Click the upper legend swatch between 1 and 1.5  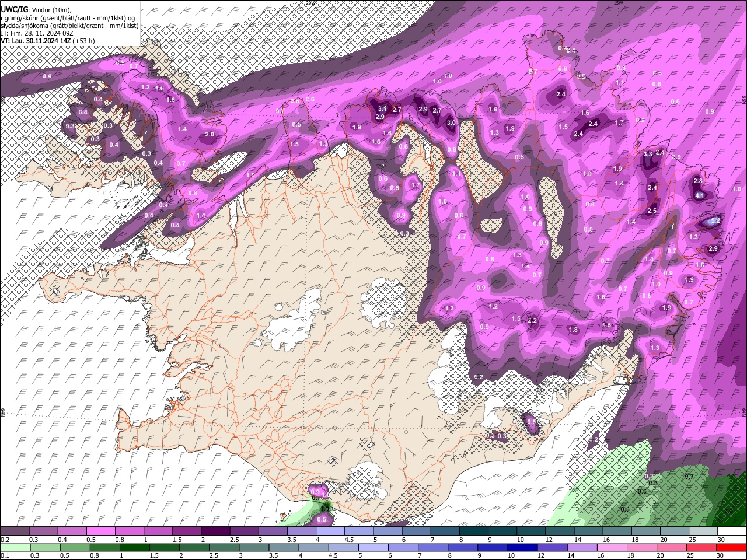pos(158,531)
